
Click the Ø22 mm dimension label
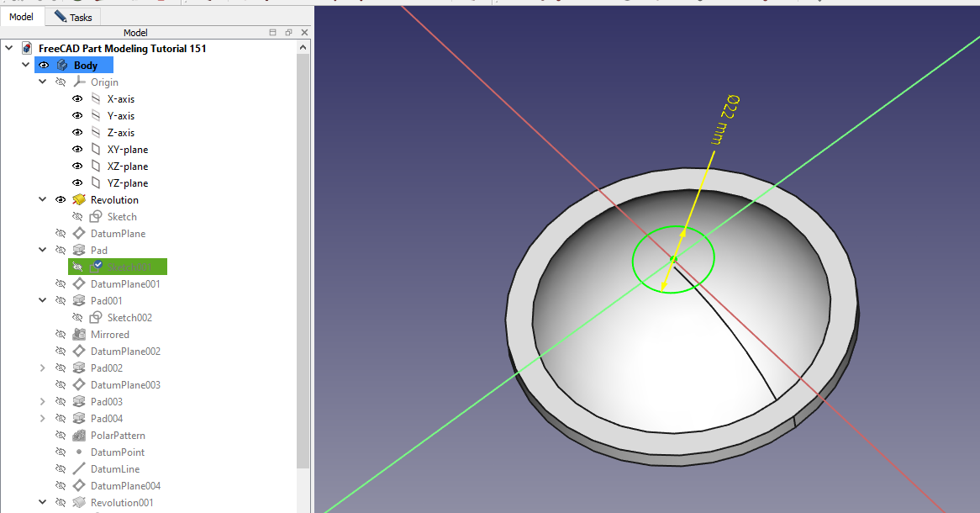[724, 120]
